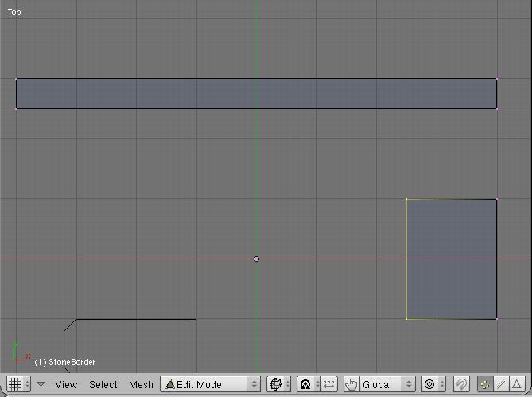This screenshot has height=397, width=532.
Task: Click the bottom-right vertex of the square
Action: 497,319
